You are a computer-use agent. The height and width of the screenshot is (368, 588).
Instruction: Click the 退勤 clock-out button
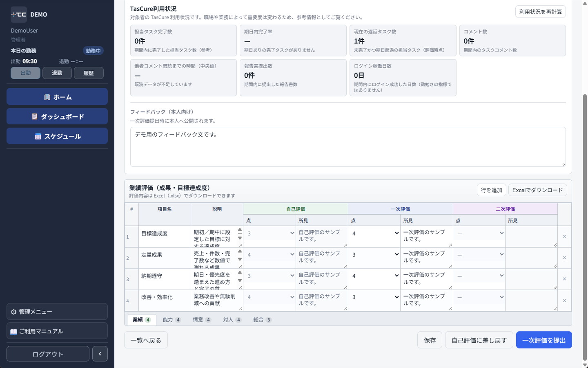[57, 73]
